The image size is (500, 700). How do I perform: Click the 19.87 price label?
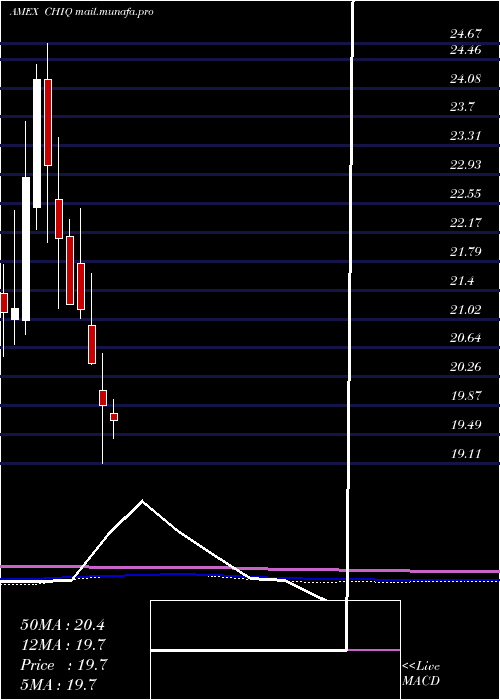pos(466,396)
